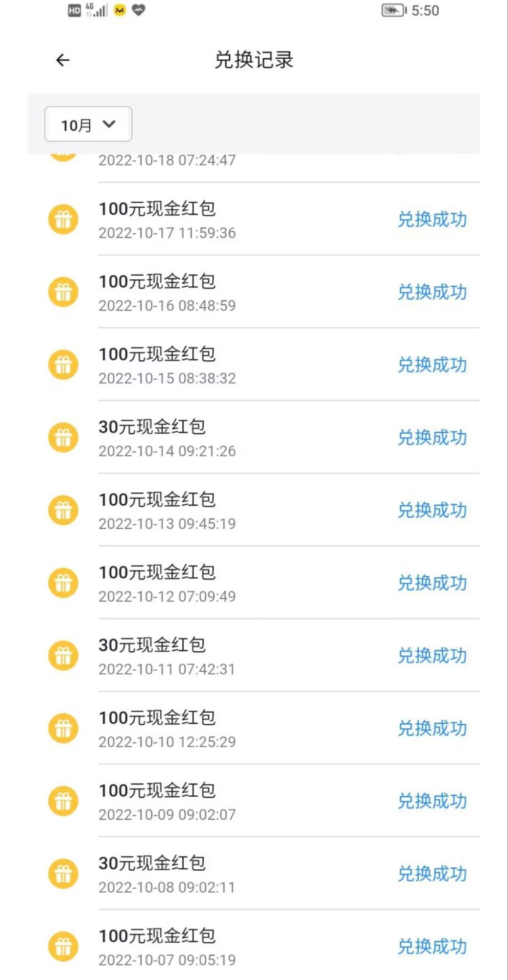Tap the 兑换记录 page title

click(x=254, y=60)
